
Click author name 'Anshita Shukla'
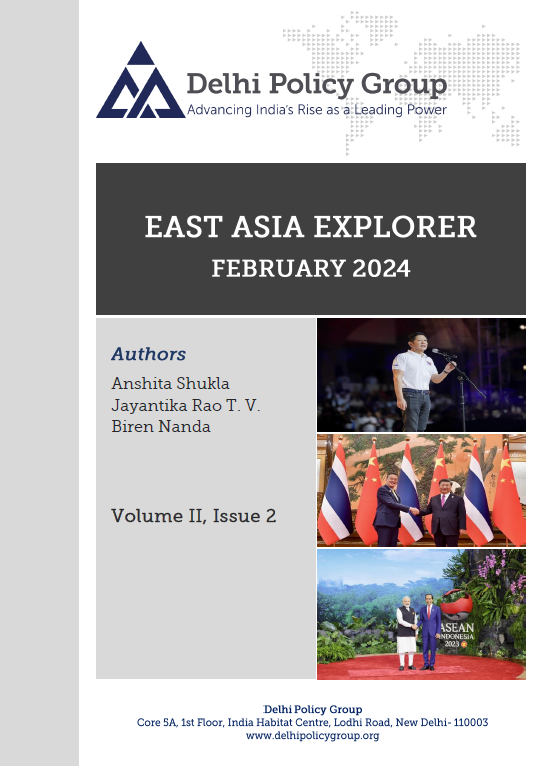170,383
